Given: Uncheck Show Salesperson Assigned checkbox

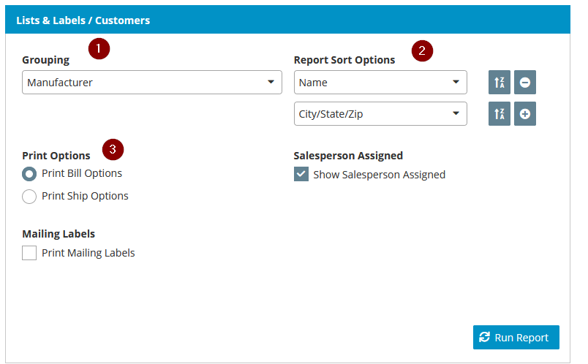Looking at the screenshot, I should [x=301, y=174].
